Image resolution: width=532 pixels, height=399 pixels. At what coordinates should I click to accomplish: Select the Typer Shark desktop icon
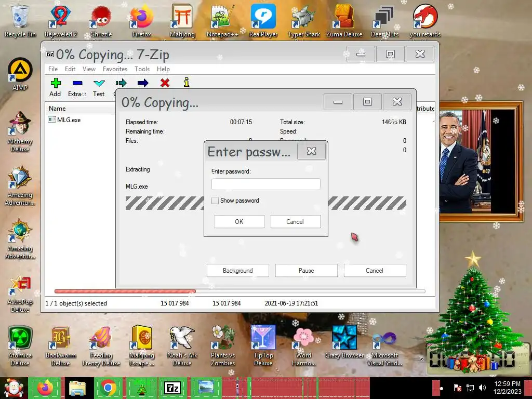click(303, 20)
